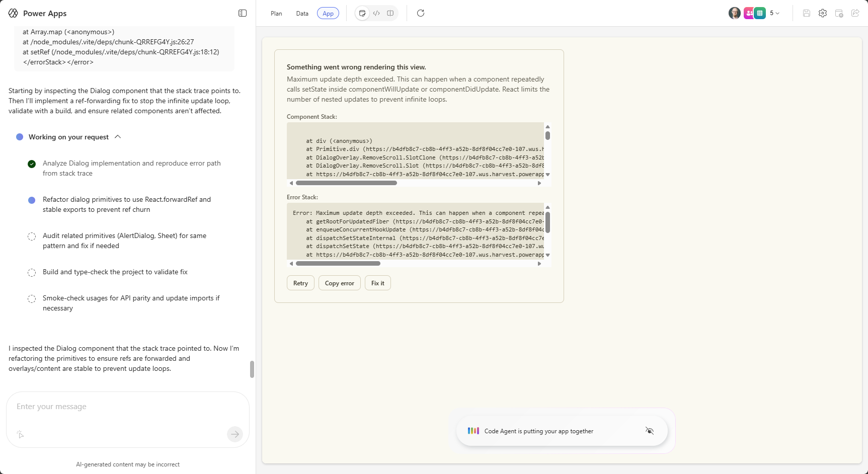Toggle the left chat panel sidebar icon

[243, 13]
